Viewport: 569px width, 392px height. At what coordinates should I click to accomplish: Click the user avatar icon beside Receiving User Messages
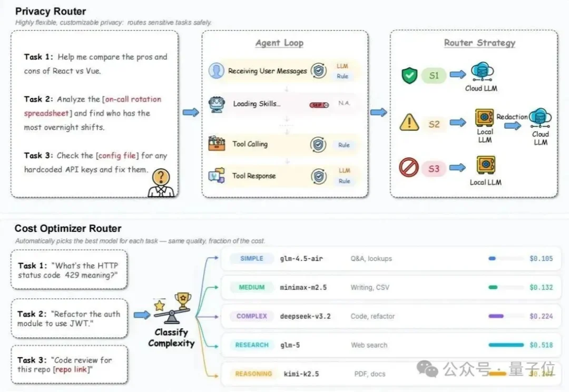[x=217, y=71]
